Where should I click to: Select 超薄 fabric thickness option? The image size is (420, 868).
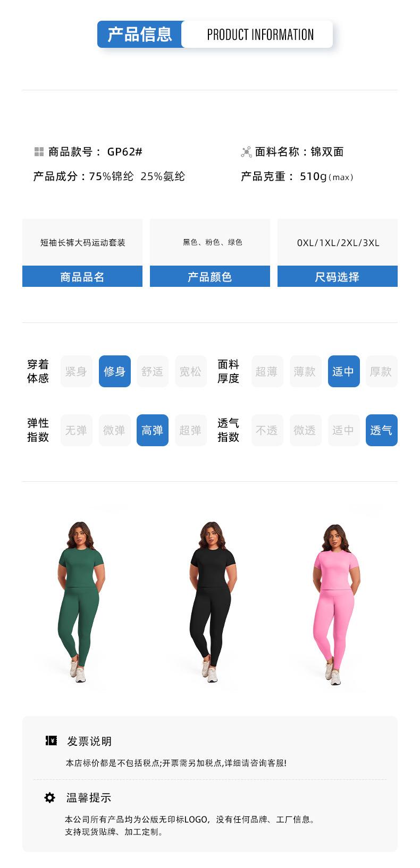(267, 371)
